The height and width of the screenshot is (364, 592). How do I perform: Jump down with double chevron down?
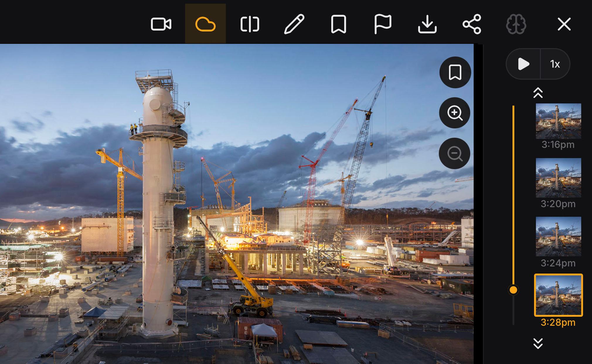click(538, 343)
